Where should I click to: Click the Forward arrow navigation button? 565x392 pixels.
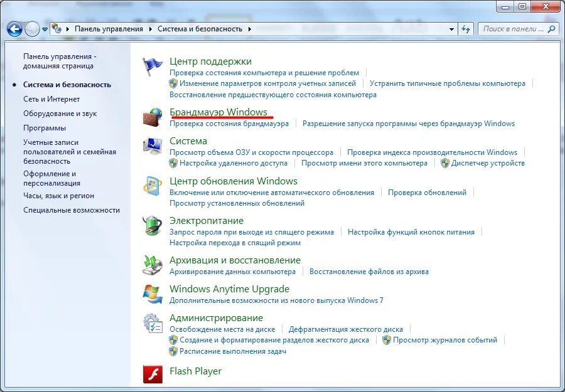(32, 29)
